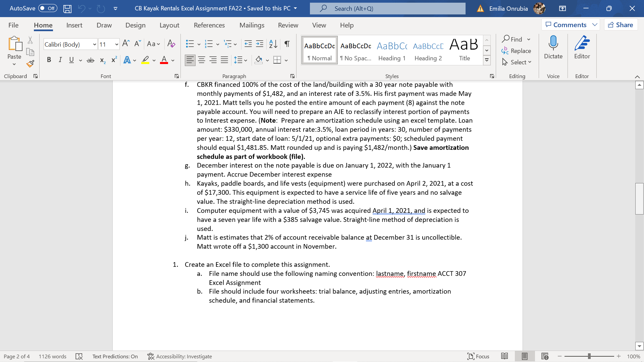Viewport: 644px width, 362px height.
Task: Click Accessibility: Investigate in status bar
Action: pyautogui.click(x=179, y=356)
